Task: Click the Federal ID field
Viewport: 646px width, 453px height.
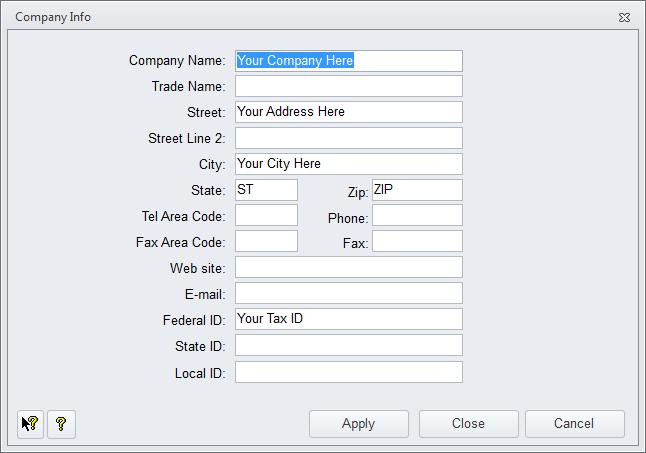Action: click(348, 319)
